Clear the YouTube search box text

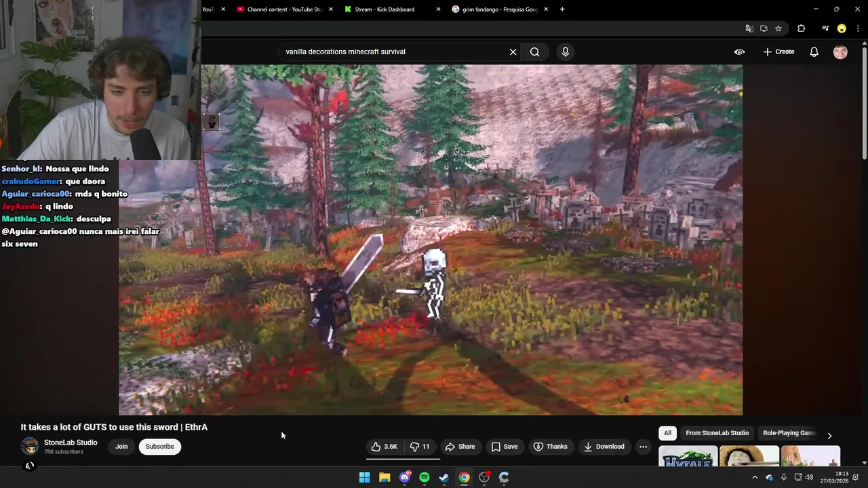coord(513,52)
